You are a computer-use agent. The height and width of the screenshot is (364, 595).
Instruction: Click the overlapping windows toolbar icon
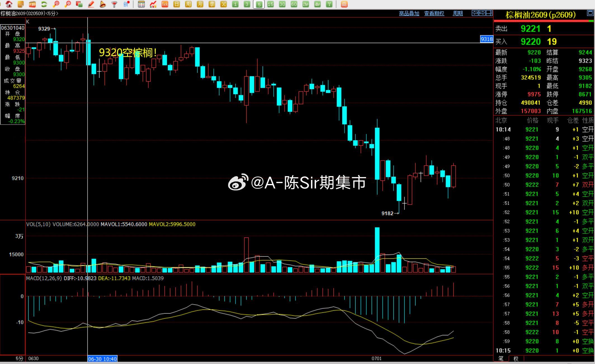pos(79,4)
